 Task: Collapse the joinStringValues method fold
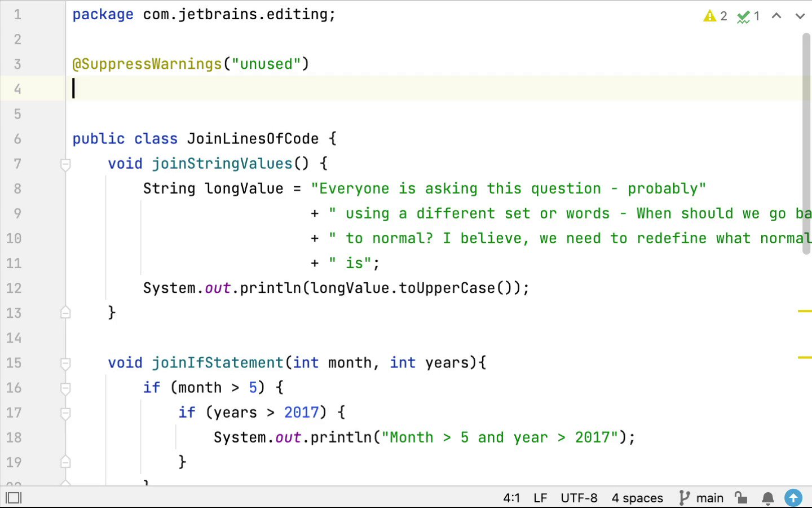pos(65,164)
